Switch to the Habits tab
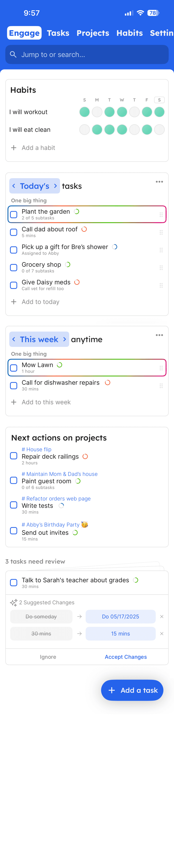174x868 pixels. coord(130,33)
